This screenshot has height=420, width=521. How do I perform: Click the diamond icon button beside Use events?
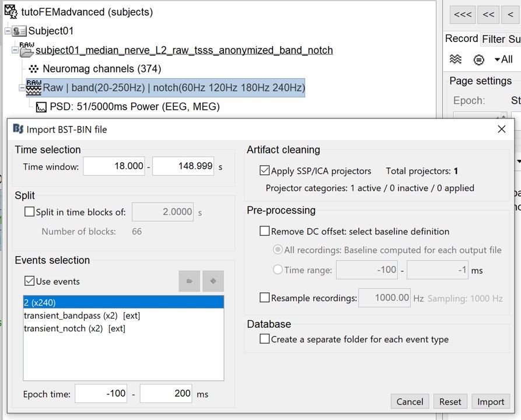point(213,281)
